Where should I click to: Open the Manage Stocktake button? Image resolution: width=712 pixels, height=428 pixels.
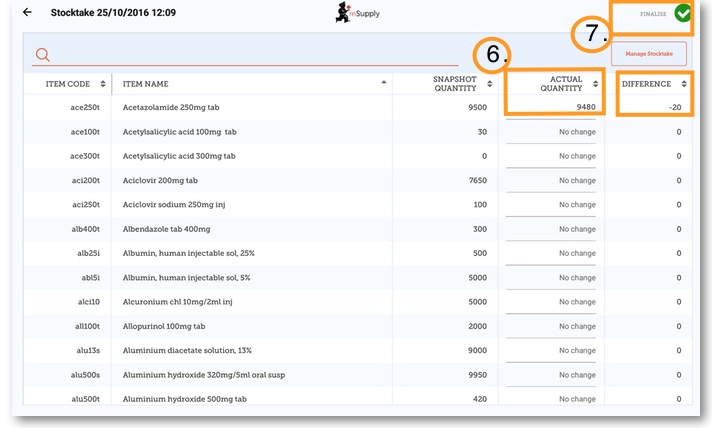(x=648, y=54)
